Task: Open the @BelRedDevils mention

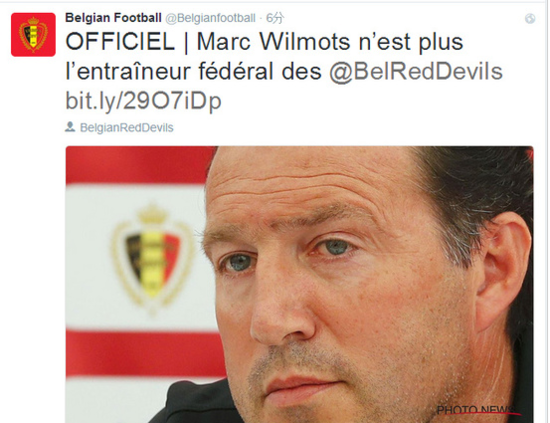Action: click(x=416, y=72)
